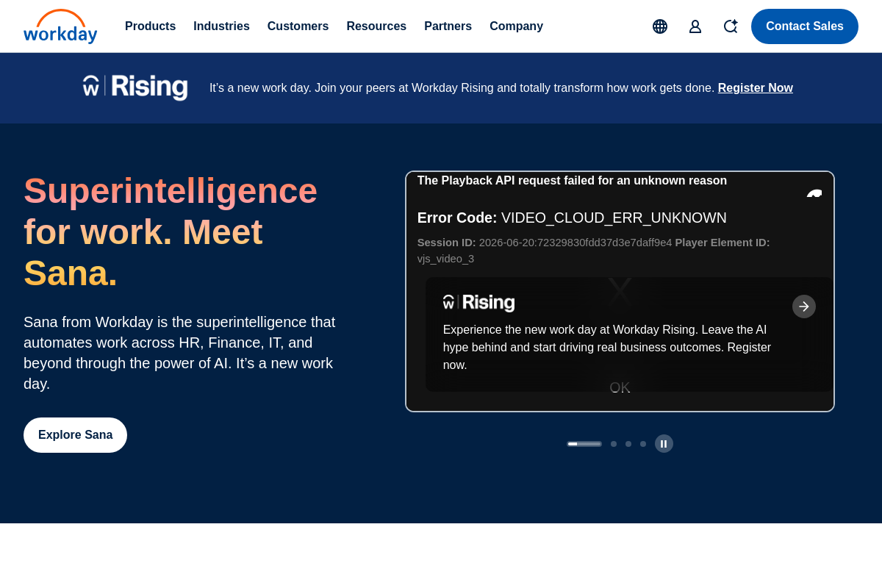Image resolution: width=882 pixels, height=588 pixels.
Task: Open the Products menu
Action: point(150,26)
